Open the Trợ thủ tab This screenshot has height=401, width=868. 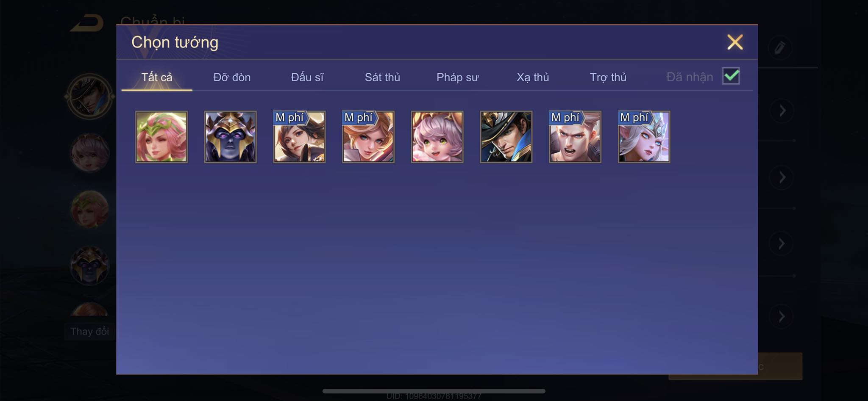[x=608, y=77]
